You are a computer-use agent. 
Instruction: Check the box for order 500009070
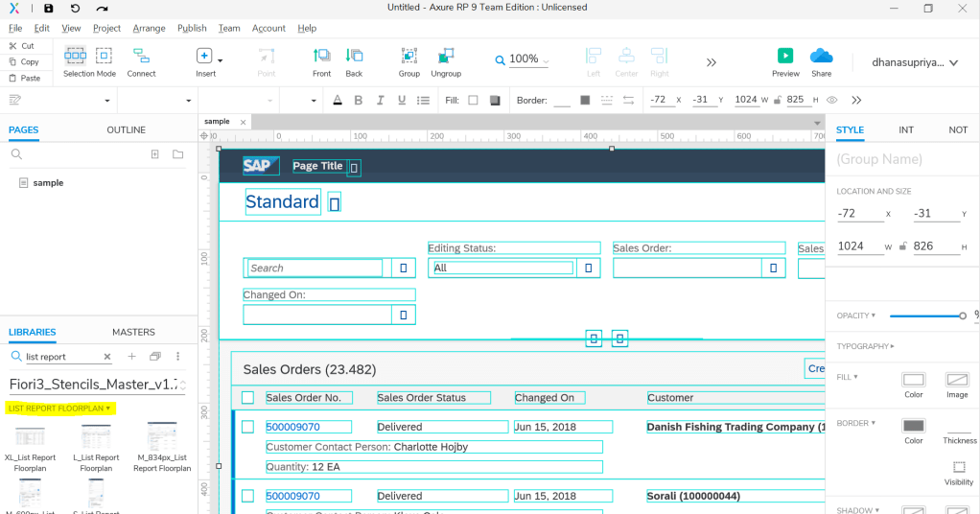tap(248, 427)
